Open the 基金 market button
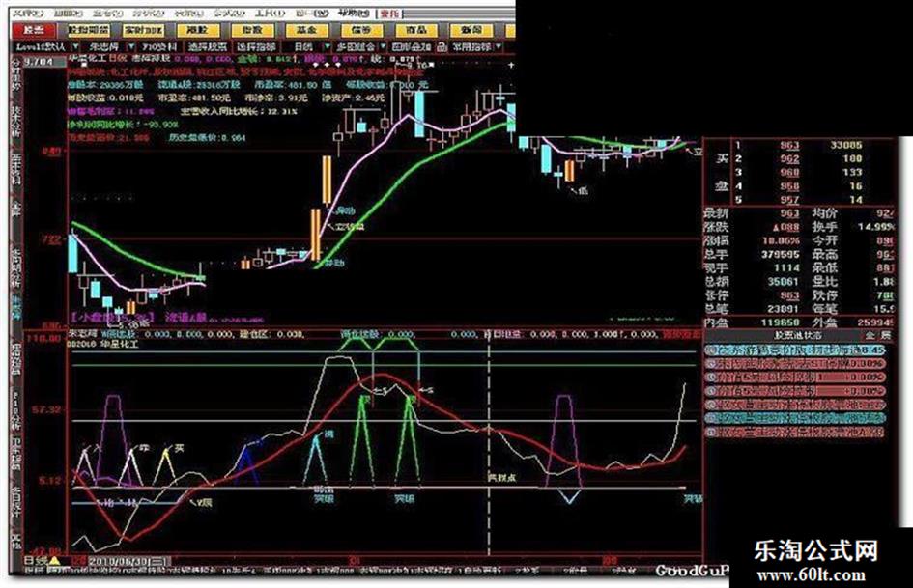913x588 pixels. point(307,30)
